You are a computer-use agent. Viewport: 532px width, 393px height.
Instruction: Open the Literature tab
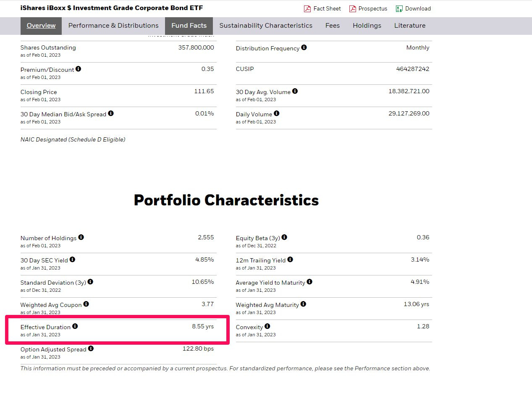pyautogui.click(x=410, y=26)
